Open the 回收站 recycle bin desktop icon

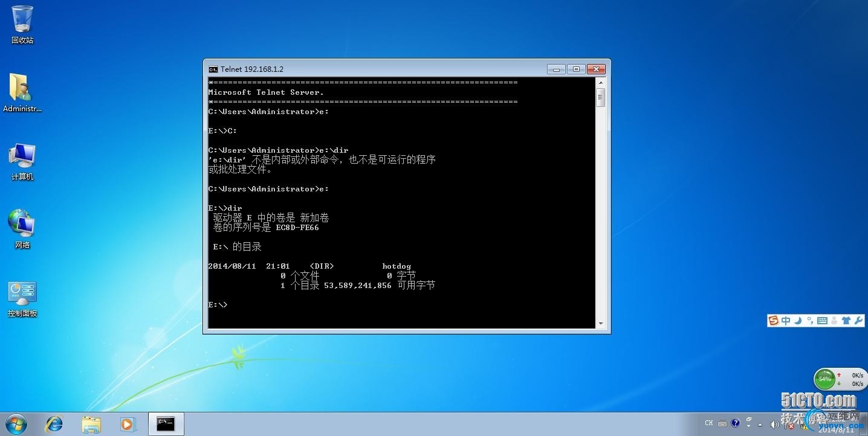[x=22, y=25]
